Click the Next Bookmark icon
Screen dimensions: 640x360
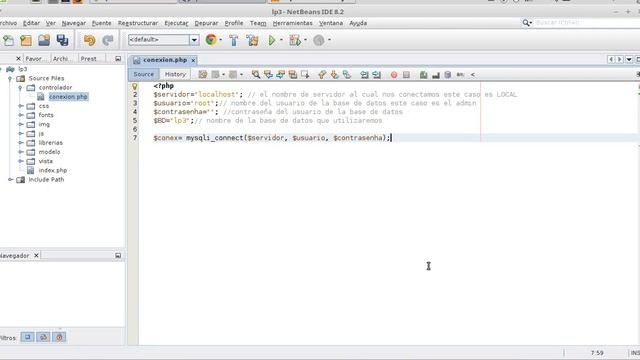point(334,74)
